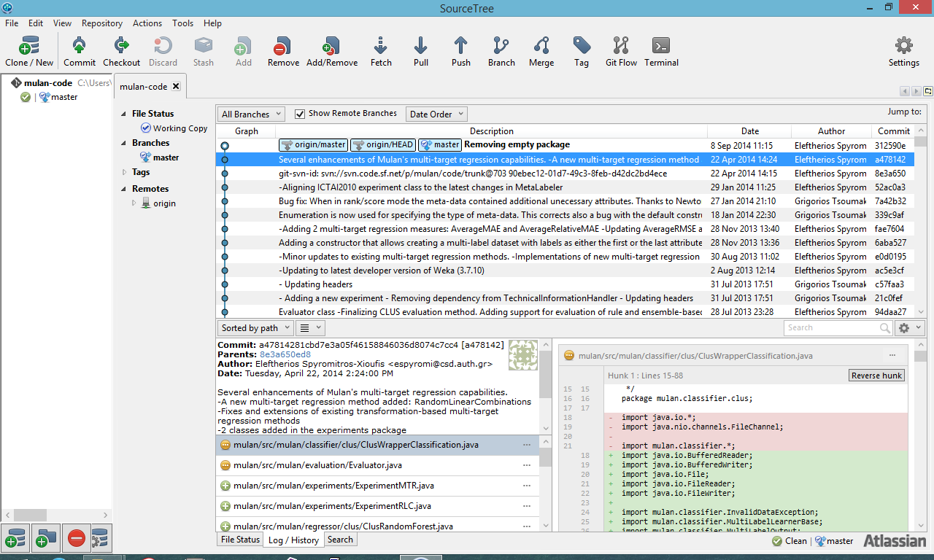Click the Tag toolbar icon
This screenshot has width=934, height=560.
tap(582, 47)
